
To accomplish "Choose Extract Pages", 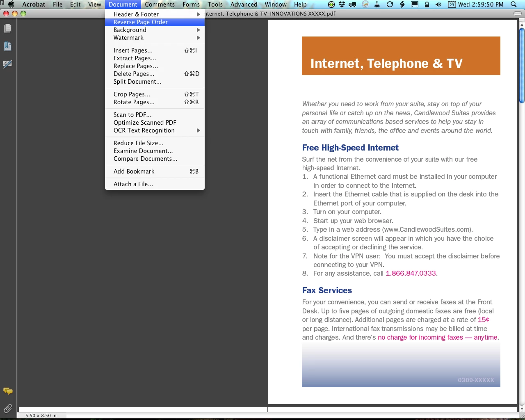I will [x=155, y=58].
